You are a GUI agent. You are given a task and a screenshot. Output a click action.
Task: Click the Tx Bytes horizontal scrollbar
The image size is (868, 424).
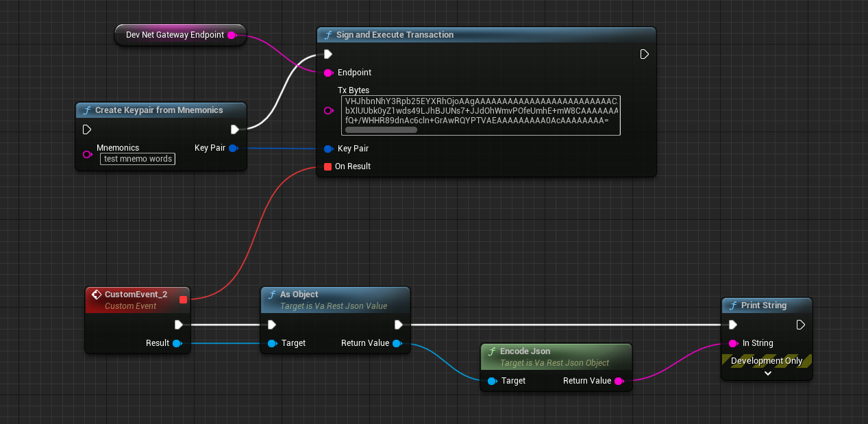click(x=381, y=129)
